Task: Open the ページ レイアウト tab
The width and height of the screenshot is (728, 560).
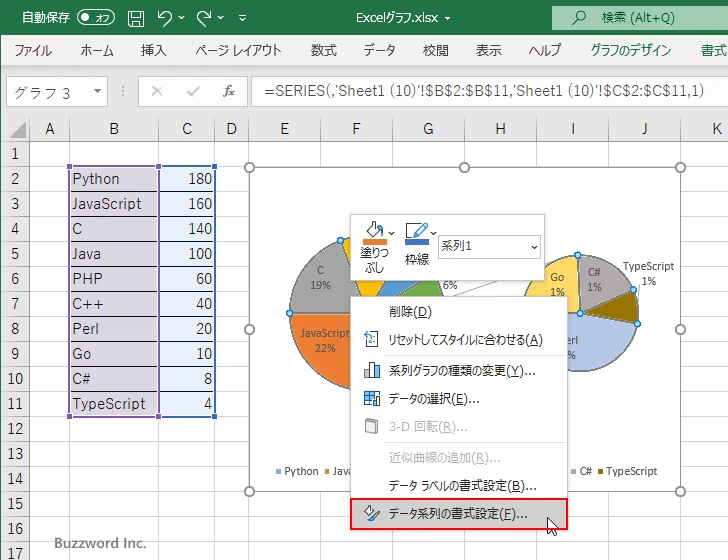Action: point(238,50)
